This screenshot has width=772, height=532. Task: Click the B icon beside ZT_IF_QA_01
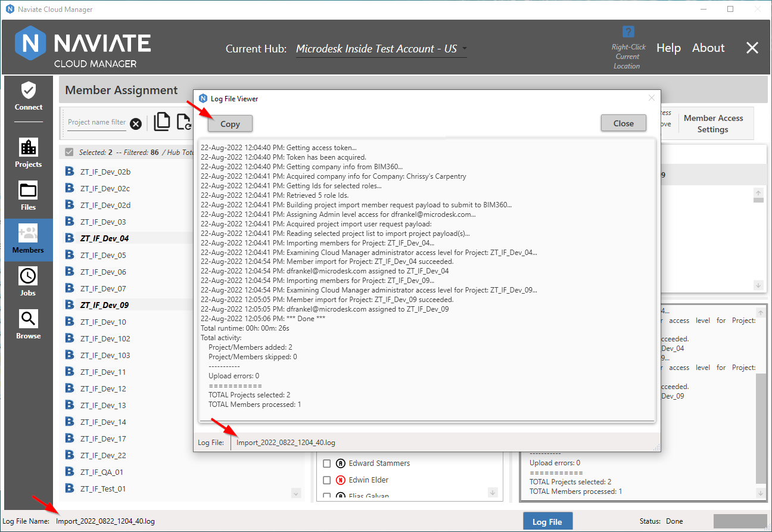pos(69,472)
